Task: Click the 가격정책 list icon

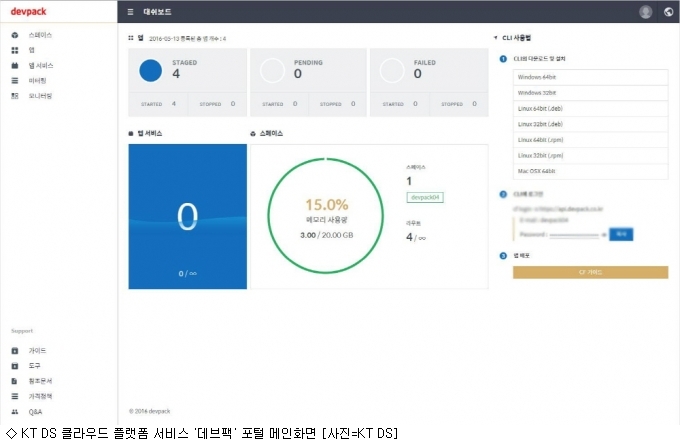Action: (x=15, y=396)
